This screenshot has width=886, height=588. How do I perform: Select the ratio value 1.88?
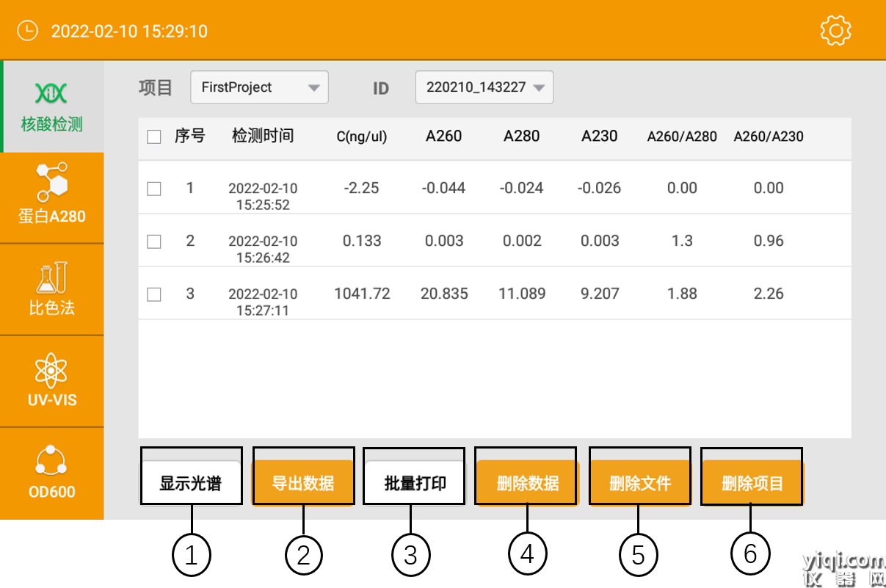tap(682, 294)
